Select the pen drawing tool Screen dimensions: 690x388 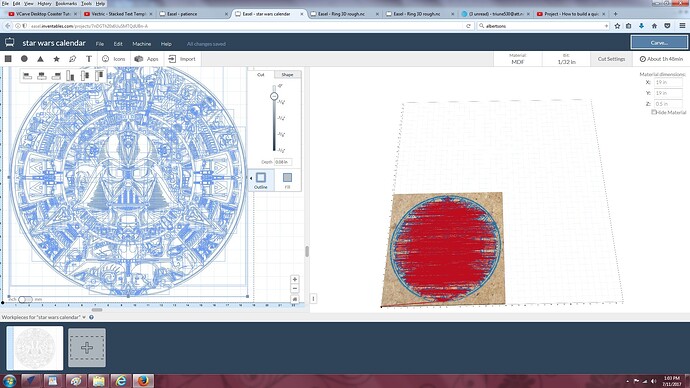[73, 59]
